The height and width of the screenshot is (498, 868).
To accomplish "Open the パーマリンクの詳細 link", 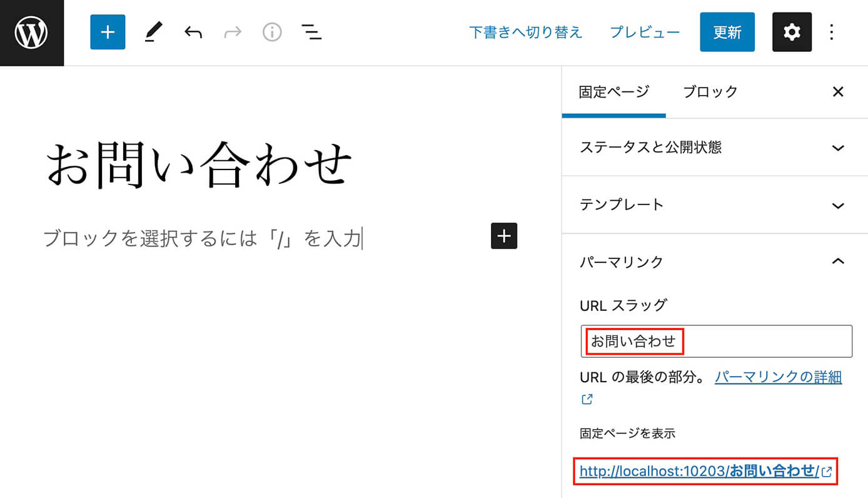I will tap(778, 377).
